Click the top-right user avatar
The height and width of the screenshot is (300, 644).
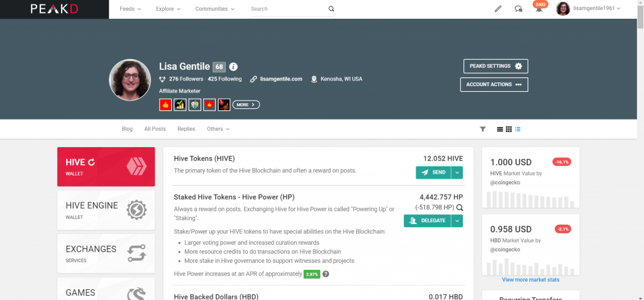tap(563, 9)
